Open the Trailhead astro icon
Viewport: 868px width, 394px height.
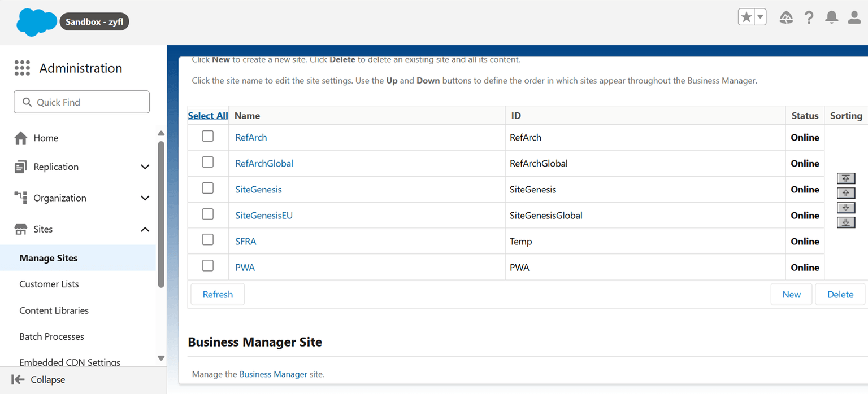(x=786, y=17)
